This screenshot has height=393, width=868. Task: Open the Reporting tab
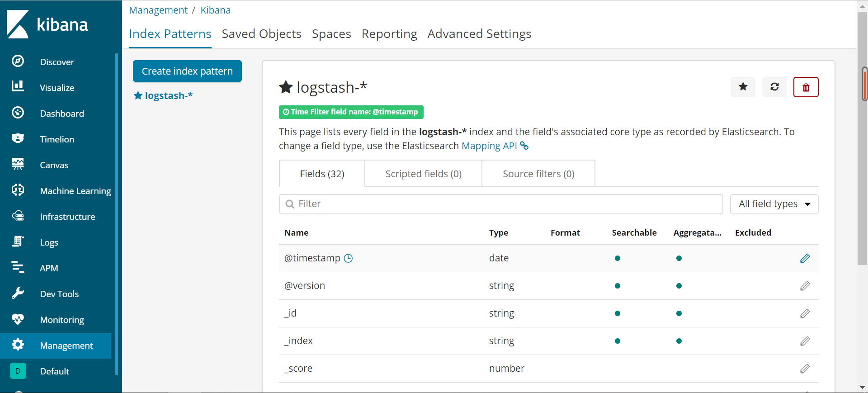pyautogui.click(x=389, y=34)
